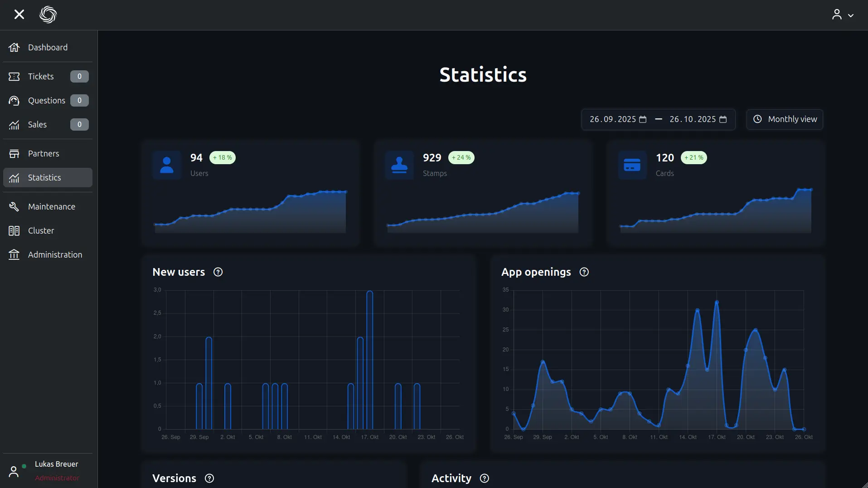
Task: Select Maintenance in the sidebar
Action: [51, 207]
